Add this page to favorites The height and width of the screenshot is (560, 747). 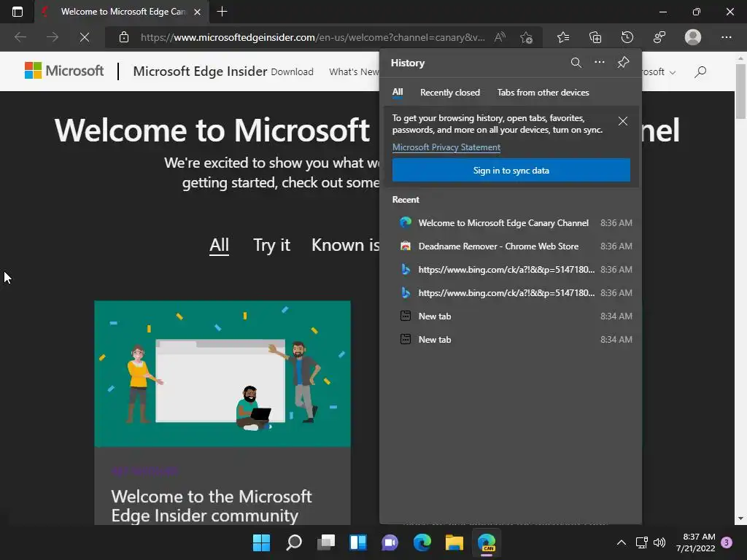[x=527, y=37]
